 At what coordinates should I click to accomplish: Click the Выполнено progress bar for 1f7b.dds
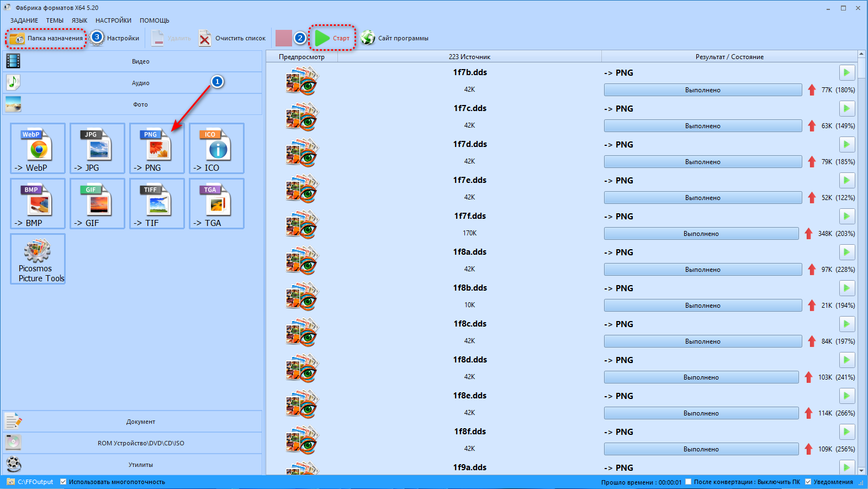click(703, 90)
